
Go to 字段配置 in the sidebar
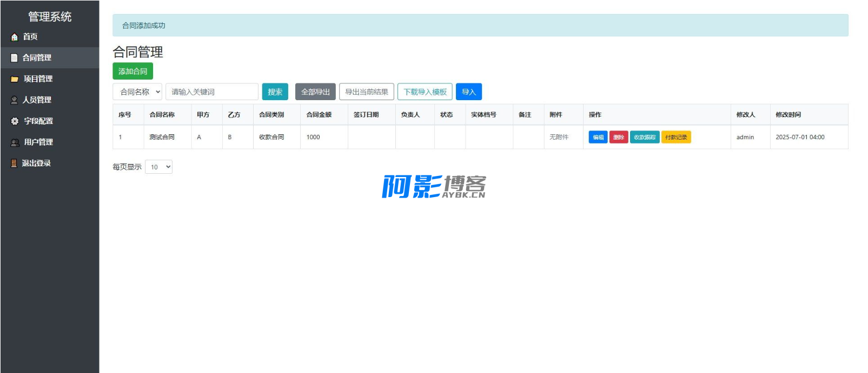pyautogui.click(x=38, y=121)
